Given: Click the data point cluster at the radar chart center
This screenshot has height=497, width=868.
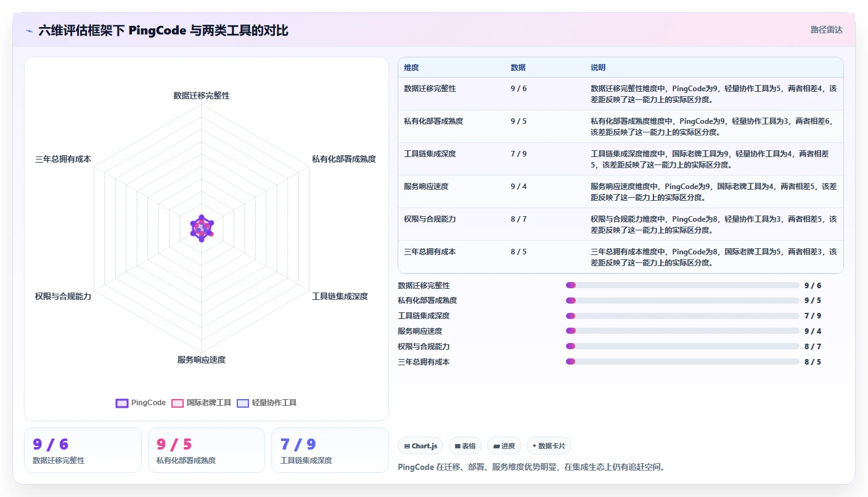Looking at the screenshot, I should point(202,228).
